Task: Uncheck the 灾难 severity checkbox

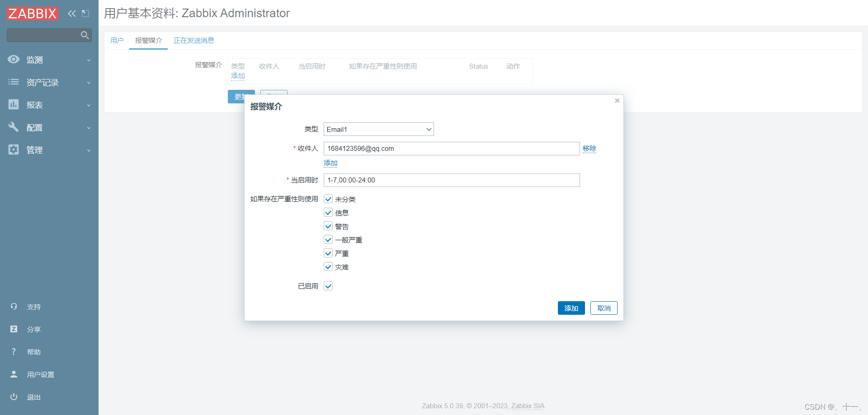Action: [328, 267]
